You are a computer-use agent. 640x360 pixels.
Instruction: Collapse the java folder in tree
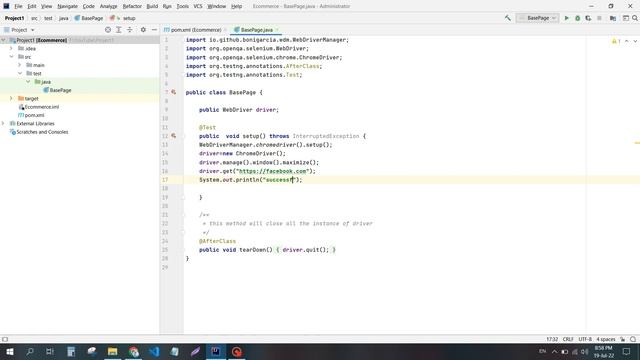point(28,82)
